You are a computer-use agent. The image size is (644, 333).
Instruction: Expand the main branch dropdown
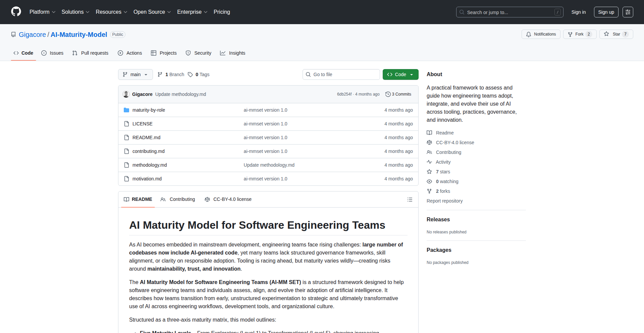pyautogui.click(x=135, y=74)
